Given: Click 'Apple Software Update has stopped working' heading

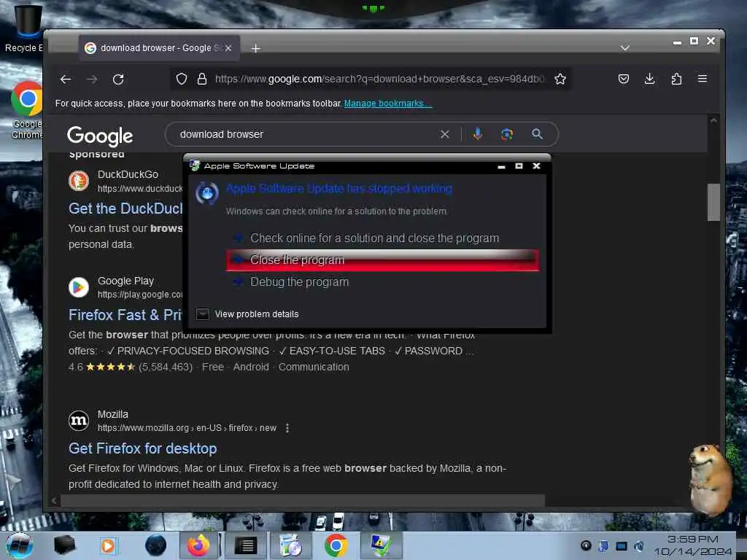Looking at the screenshot, I should [339, 189].
